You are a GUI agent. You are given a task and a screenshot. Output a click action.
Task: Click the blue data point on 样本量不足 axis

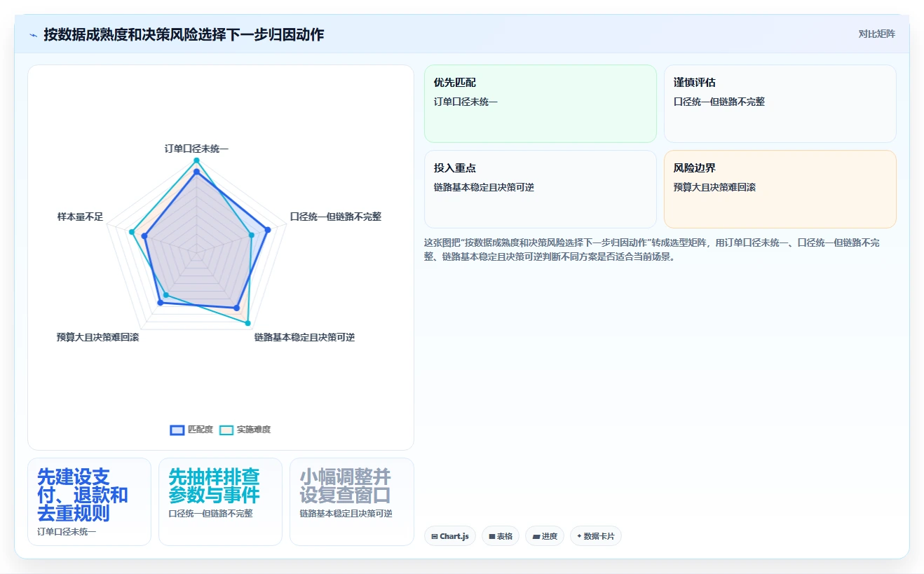144,236
